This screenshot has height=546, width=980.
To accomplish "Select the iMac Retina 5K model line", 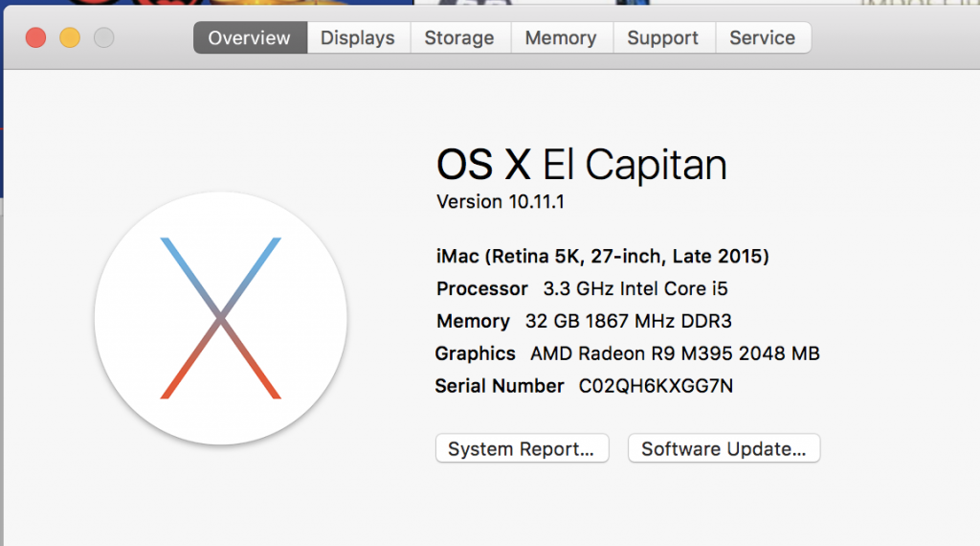I will [603, 257].
